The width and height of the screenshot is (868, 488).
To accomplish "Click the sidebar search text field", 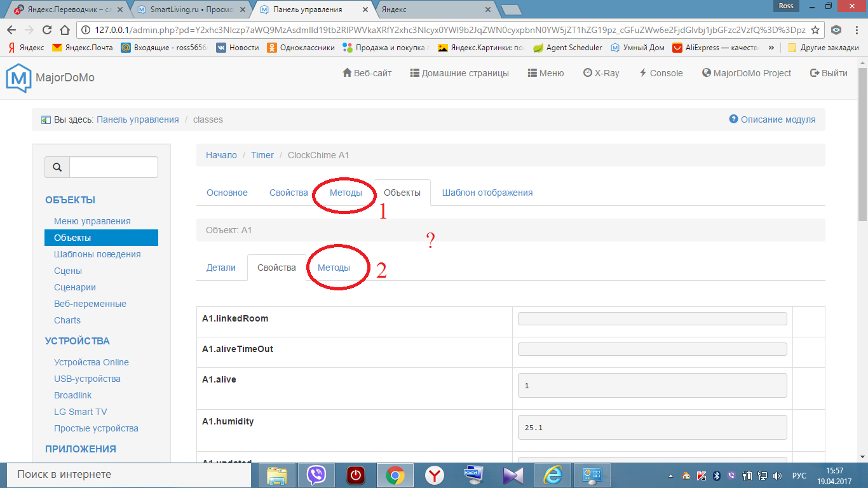I will (114, 167).
